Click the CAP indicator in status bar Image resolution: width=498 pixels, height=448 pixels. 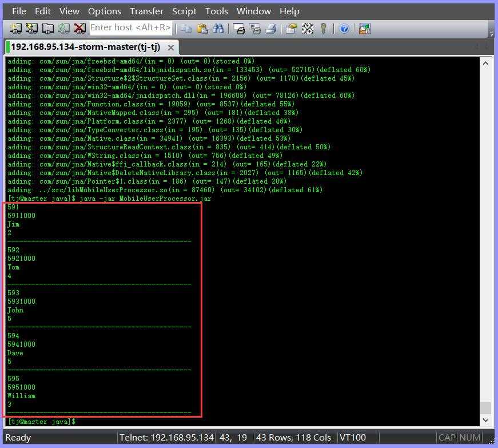click(447, 438)
